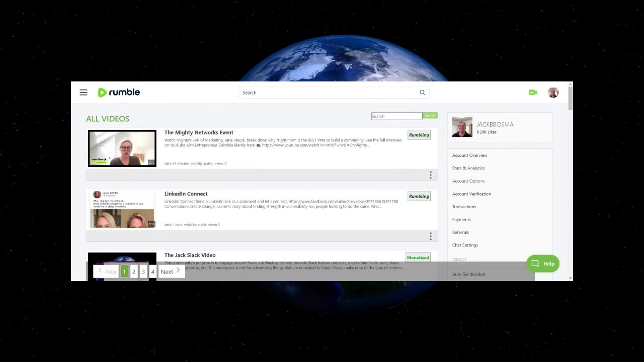Screen dimensions: 644x362
Task: Open The Mighty Networks Event thumbnail
Action: click(x=122, y=148)
